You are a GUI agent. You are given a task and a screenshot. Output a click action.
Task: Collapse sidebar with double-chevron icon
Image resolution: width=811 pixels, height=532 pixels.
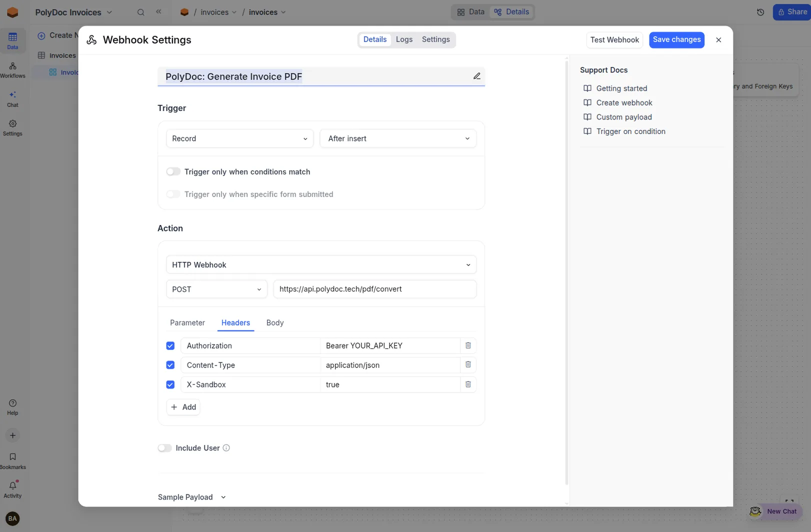[158, 11]
